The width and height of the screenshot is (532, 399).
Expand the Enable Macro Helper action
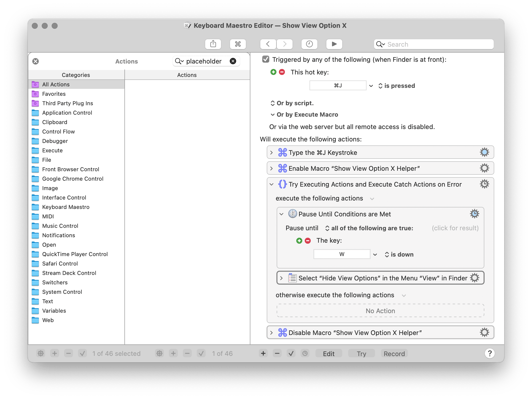pyautogui.click(x=271, y=168)
